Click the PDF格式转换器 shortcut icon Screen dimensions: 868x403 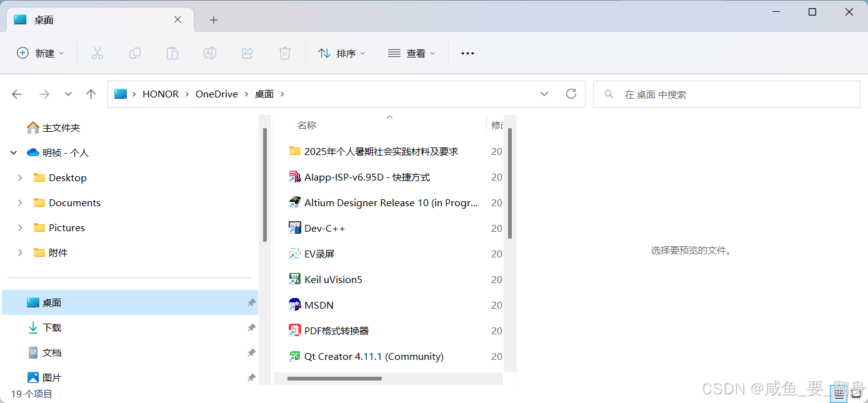pyautogui.click(x=295, y=331)
